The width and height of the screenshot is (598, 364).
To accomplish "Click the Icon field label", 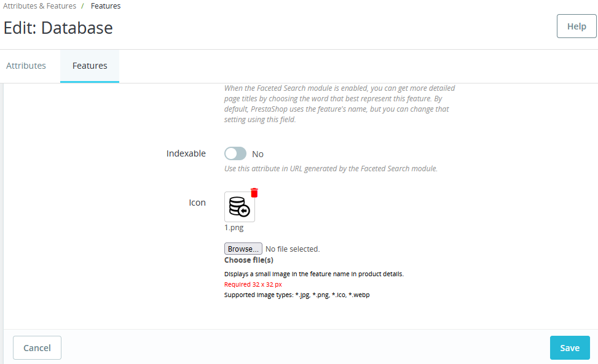I will click(x=197, y=203).
